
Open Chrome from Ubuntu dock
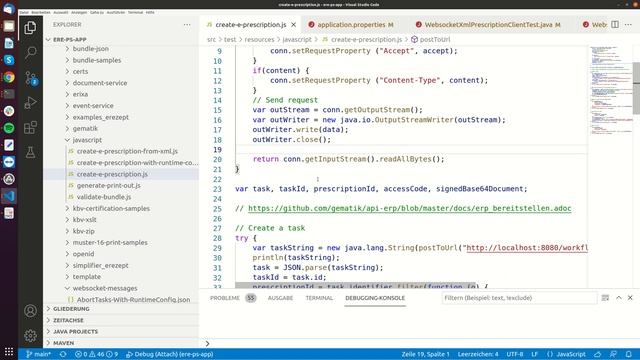(9, 77)
